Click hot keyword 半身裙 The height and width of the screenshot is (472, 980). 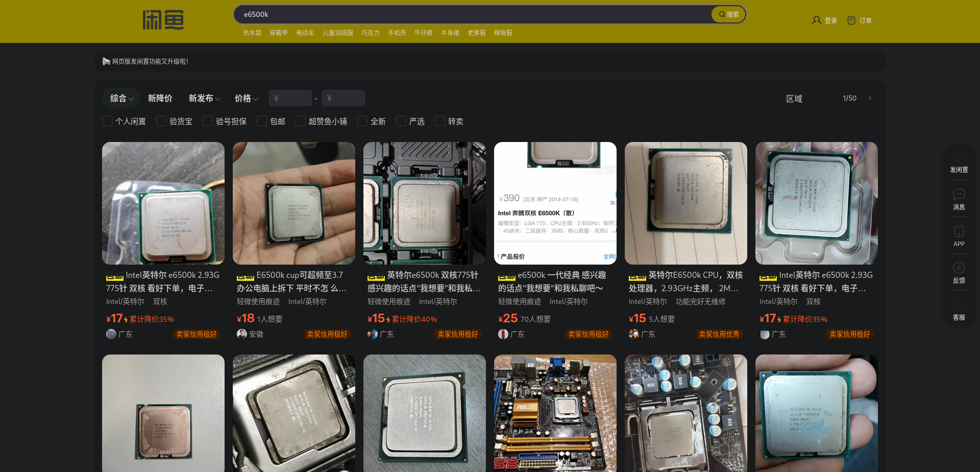pos(450,33)
